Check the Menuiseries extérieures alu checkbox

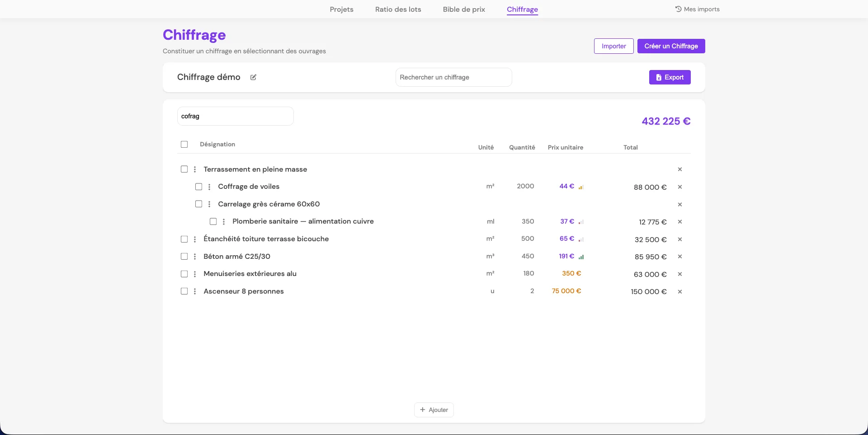point(184,274)
